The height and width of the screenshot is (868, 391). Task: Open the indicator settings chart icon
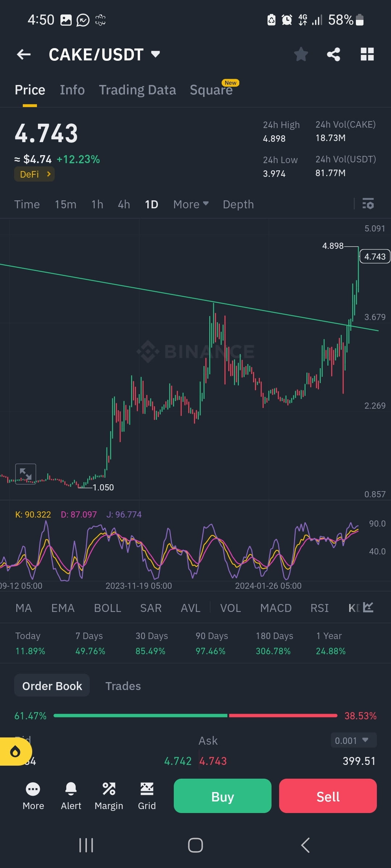click(x=368, y=607)
